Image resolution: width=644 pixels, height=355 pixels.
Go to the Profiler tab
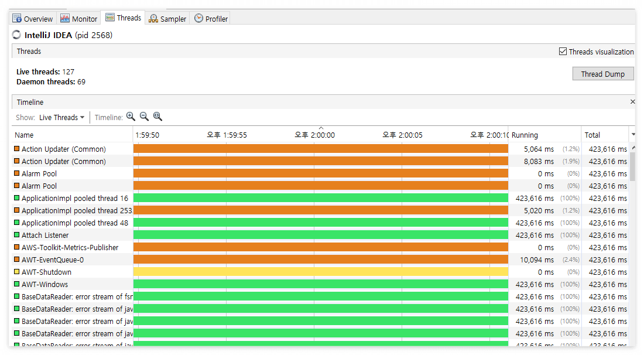pos(211,19)
